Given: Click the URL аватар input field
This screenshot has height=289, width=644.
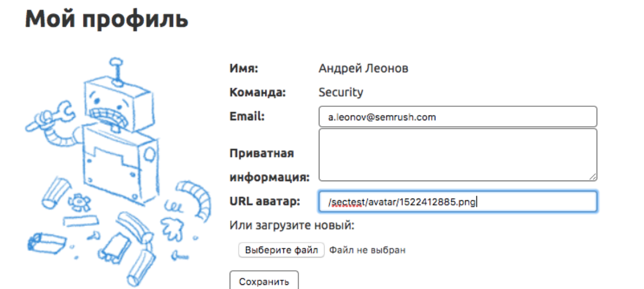Looking at the screenshot, I should tap(457, 202).
